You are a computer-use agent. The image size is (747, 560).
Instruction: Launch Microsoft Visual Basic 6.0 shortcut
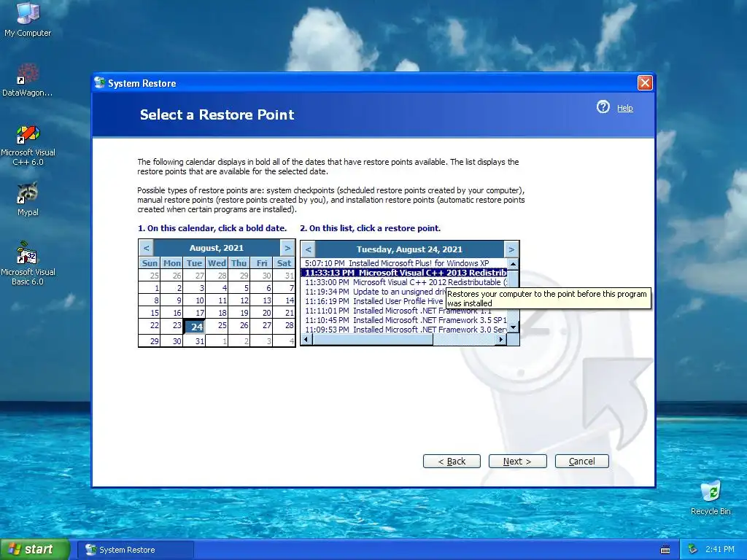(x=28, y=263)
